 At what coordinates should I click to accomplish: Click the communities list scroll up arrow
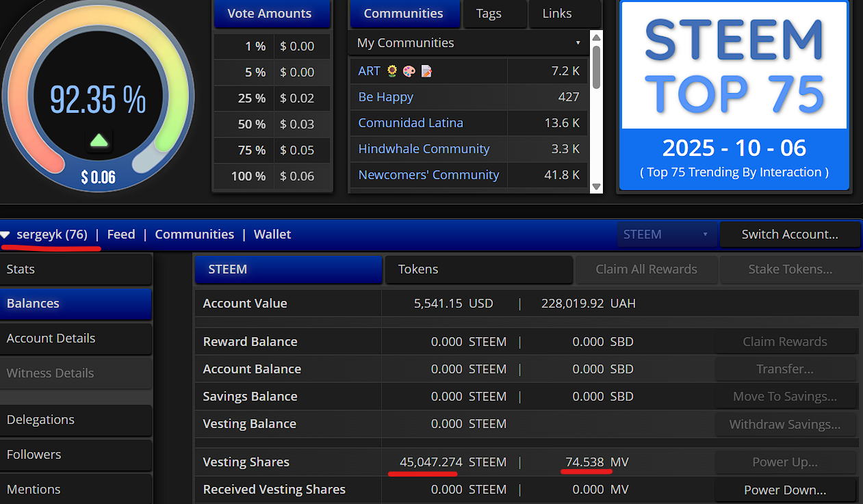coord(596,38)
